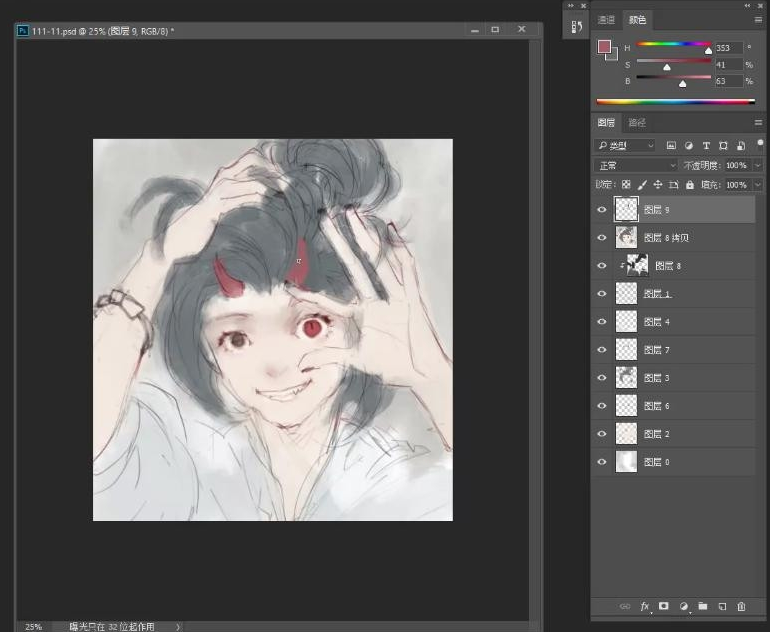This screenshot has width=770, height=632.
Task: Create a new layer
Action: pyautogui.click(x=721, y=606)
